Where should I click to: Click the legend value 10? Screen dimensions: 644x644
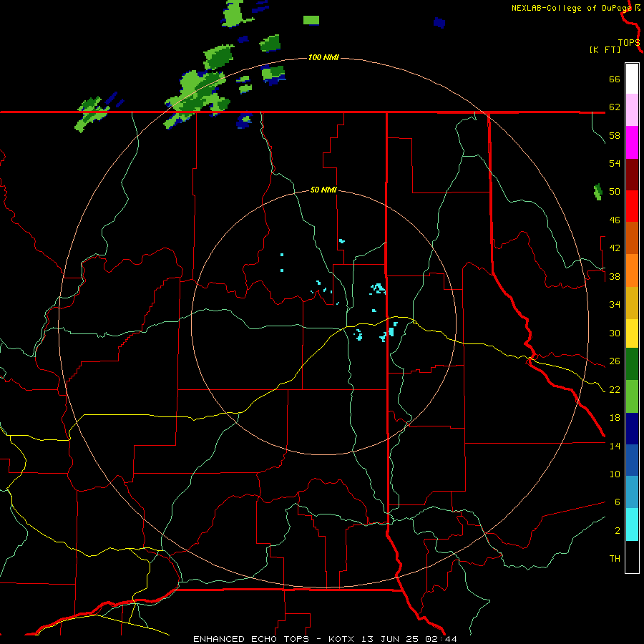click(615, 474)
